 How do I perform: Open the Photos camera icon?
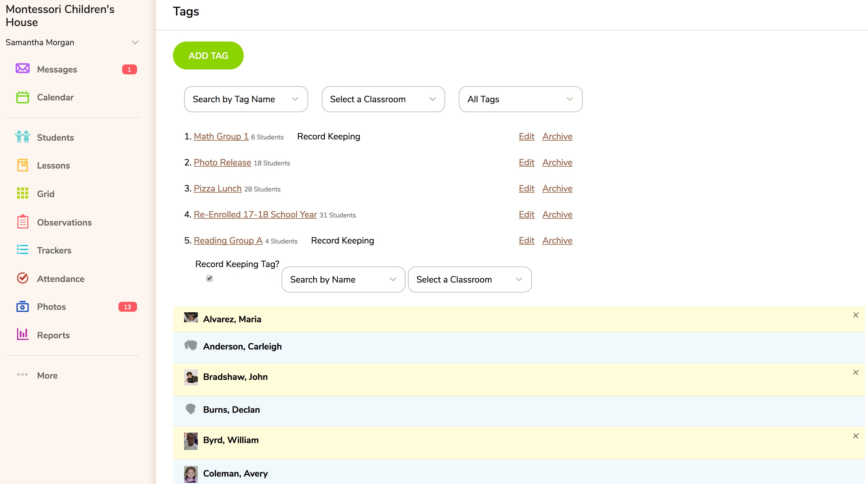pyautogui.click(x=23, y=306)
